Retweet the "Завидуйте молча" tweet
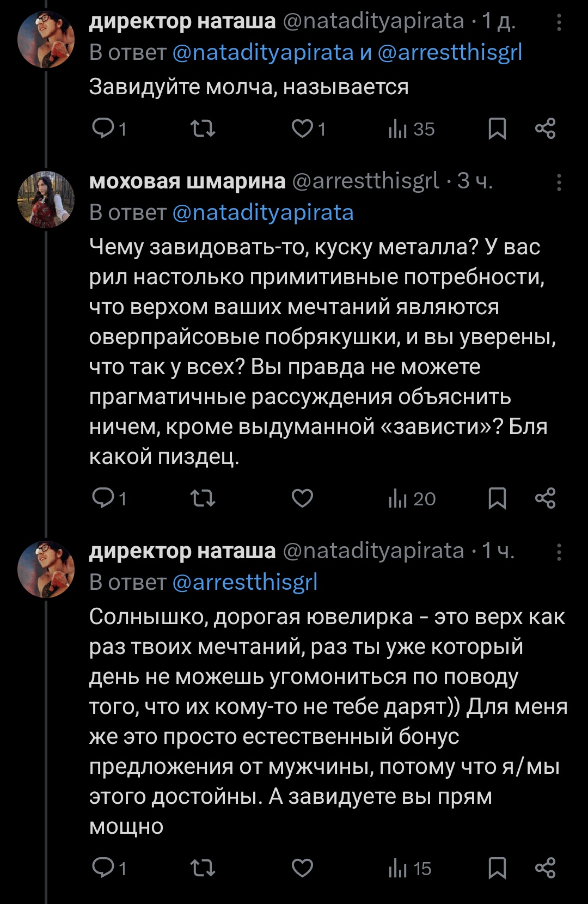The height and width of the screenshot is (904, 588). 203,129
